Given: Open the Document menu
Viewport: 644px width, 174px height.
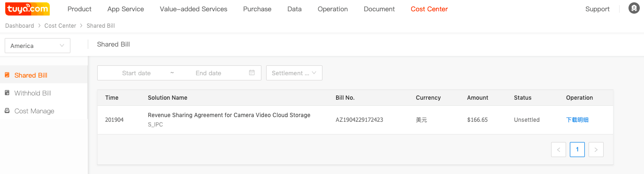Looking at the screenshot, I should [x=379, y=9].
